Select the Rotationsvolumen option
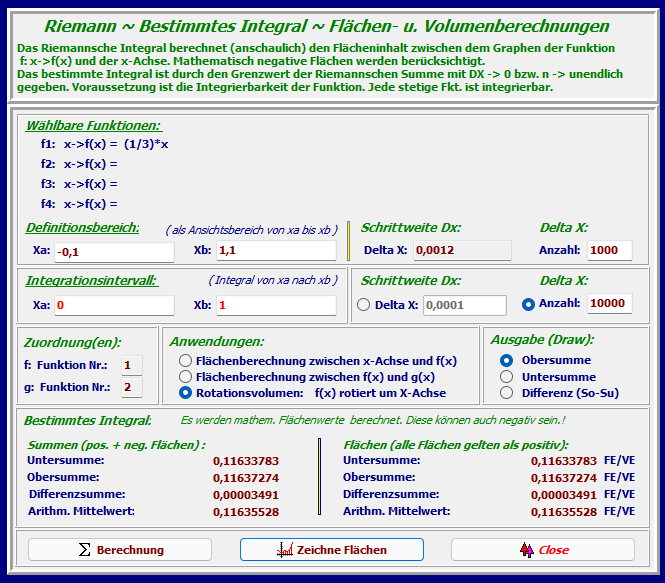 click(x=185, y=393)
